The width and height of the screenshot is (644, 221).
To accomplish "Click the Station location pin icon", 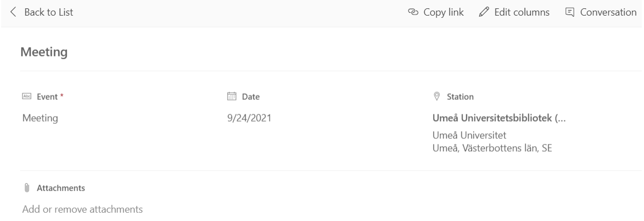I will point(437,97).
